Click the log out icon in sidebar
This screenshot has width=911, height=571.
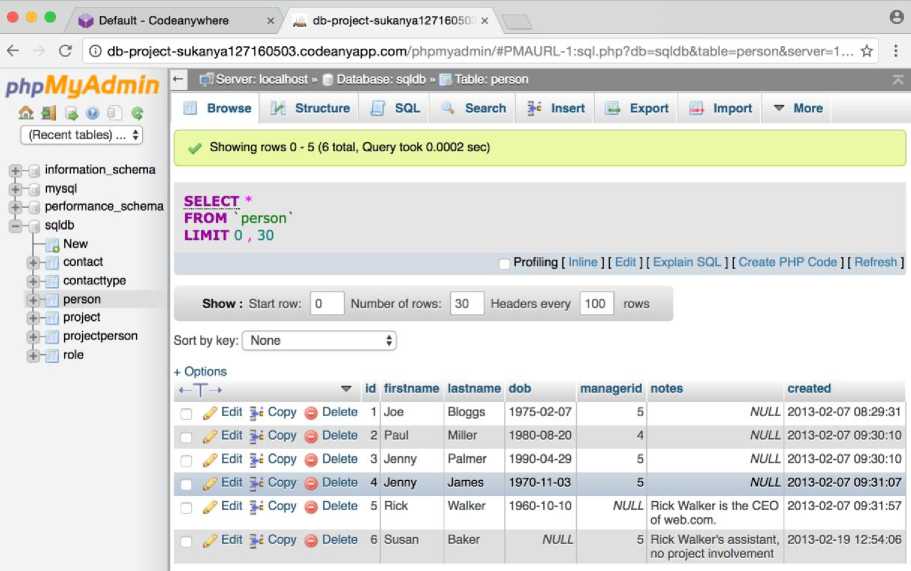tap(48, 113)
